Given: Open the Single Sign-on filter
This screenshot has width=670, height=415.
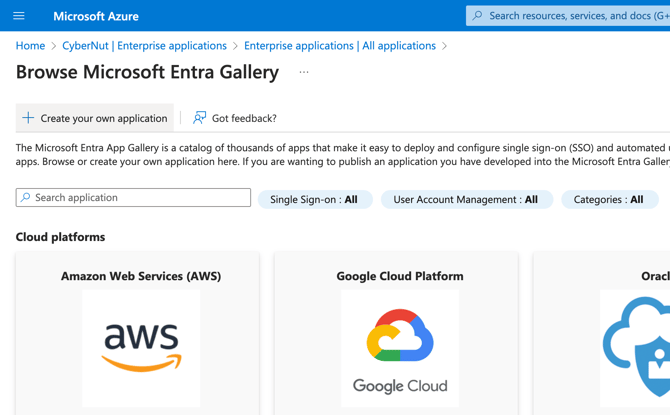Looking at the screenshot, I should (314, 199).
